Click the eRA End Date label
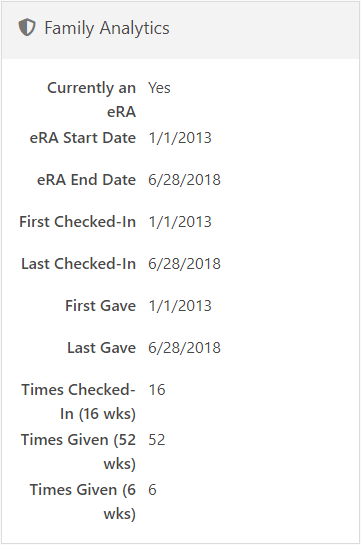This screenshot has height=545, width=361. click(87, 180)
